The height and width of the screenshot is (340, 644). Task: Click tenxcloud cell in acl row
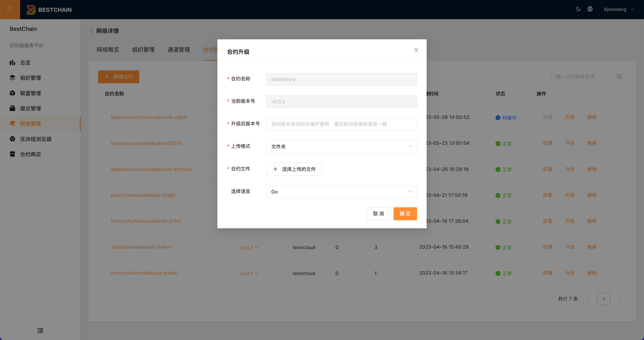tap(304, 248)
